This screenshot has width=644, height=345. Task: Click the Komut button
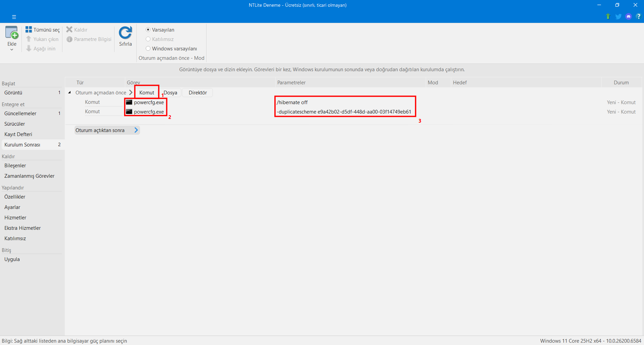pos(147,92)
